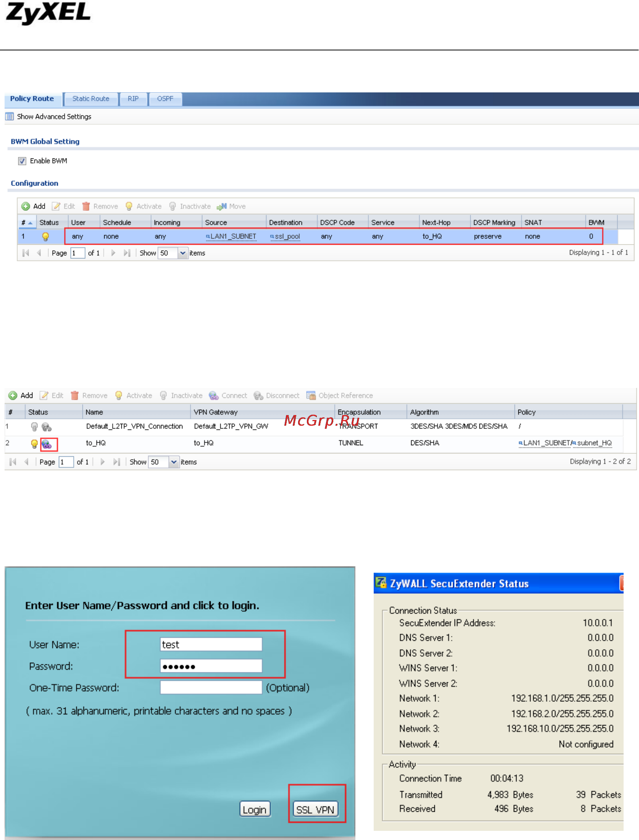Screen dimensions: 639x840
Task: Go to first page in VPN connection pager
Action: [13, 462]
